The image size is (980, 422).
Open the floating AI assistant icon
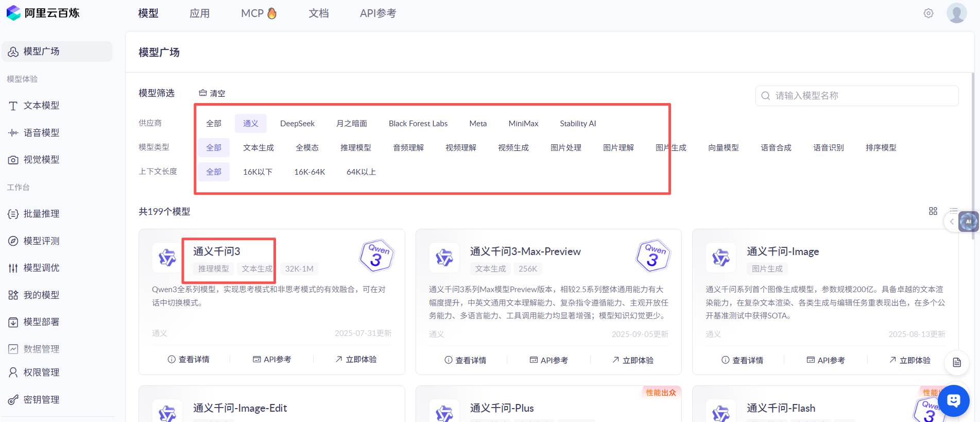969,222
